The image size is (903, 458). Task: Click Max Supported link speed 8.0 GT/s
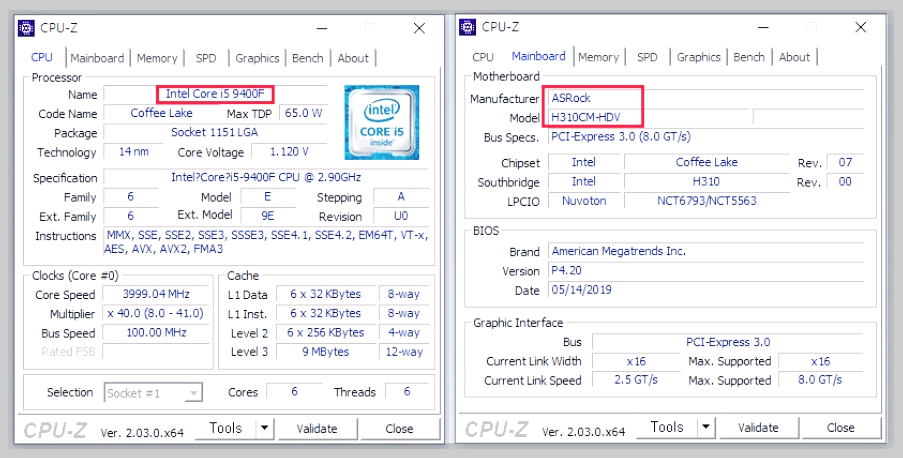tap(820, 380)
